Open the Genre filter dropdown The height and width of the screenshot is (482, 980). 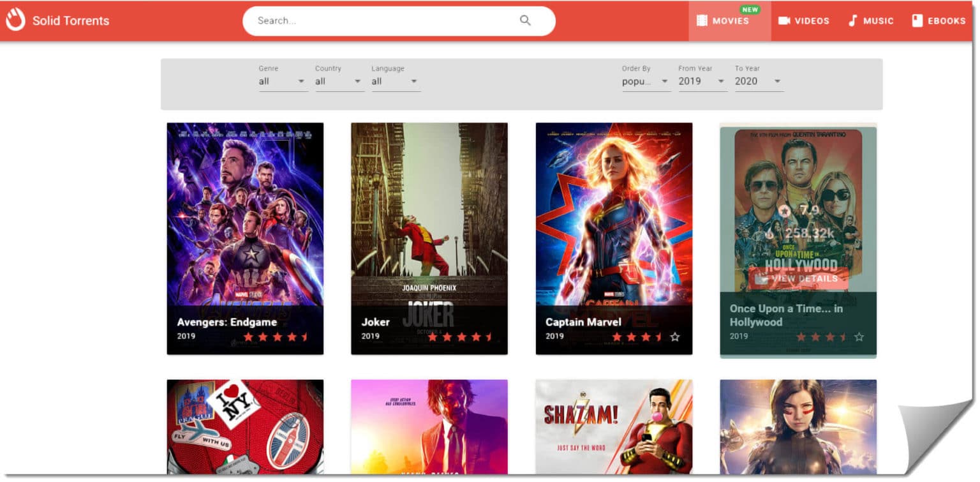coord(281,81)
